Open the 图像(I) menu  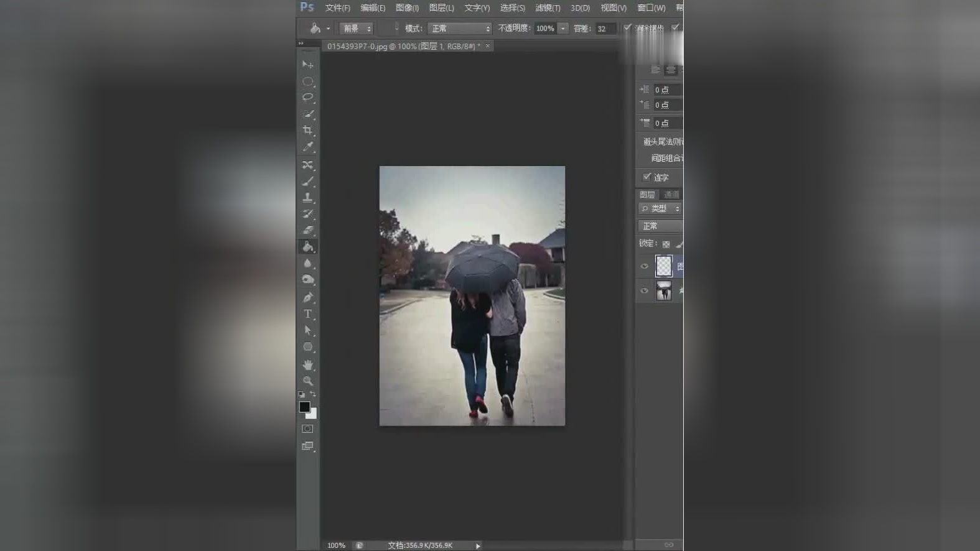pos(407,8)
